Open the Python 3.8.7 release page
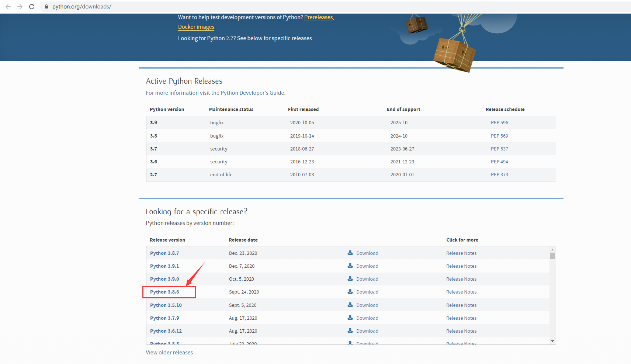Screen dimensions: 631x364 pos(164,253)
